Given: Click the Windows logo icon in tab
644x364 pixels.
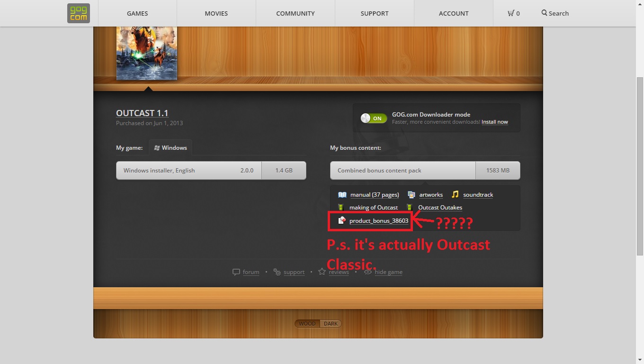Looking at the screenshot, I should point(157,148).
